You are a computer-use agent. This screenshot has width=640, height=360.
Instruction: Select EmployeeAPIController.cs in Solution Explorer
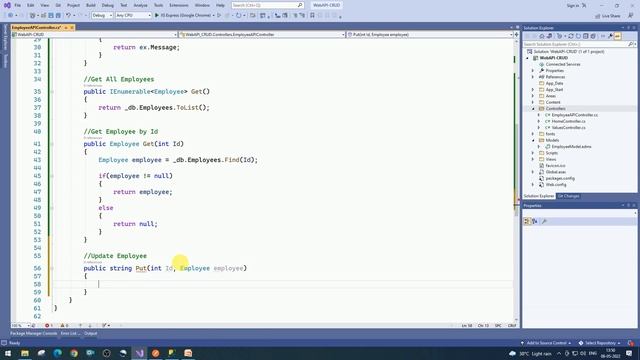(x=574, y=115)
